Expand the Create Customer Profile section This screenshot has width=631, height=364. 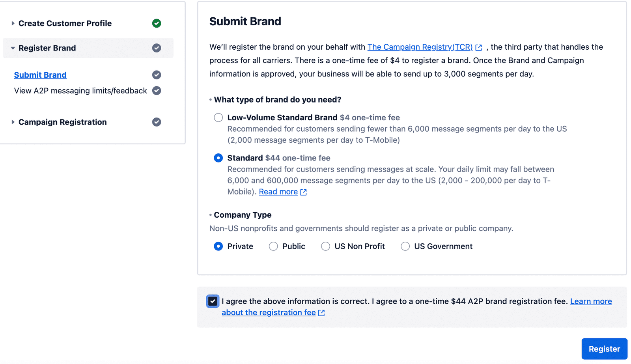[x=13, y=23]
